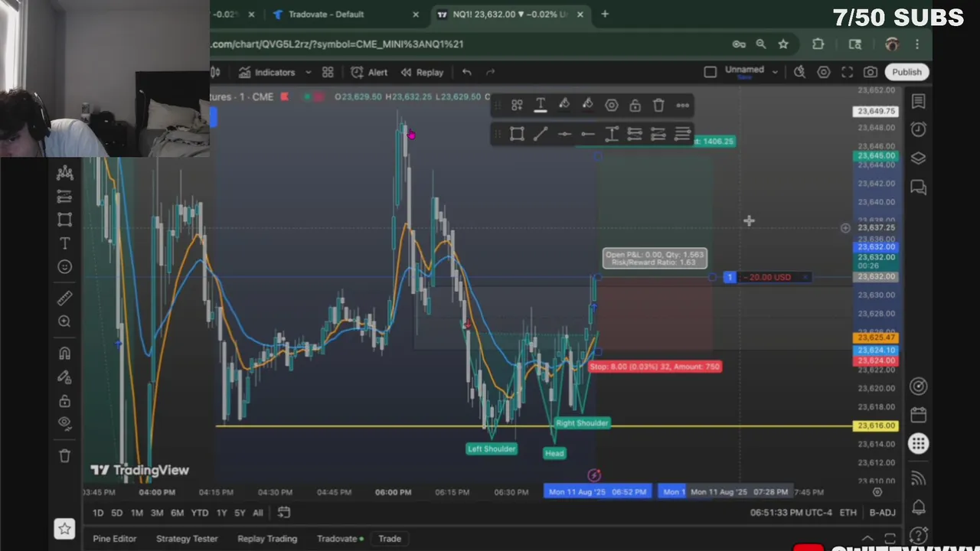Open the Trade tab in bottom panel
This screenshot has height=551, width=980.
[390, 539]
